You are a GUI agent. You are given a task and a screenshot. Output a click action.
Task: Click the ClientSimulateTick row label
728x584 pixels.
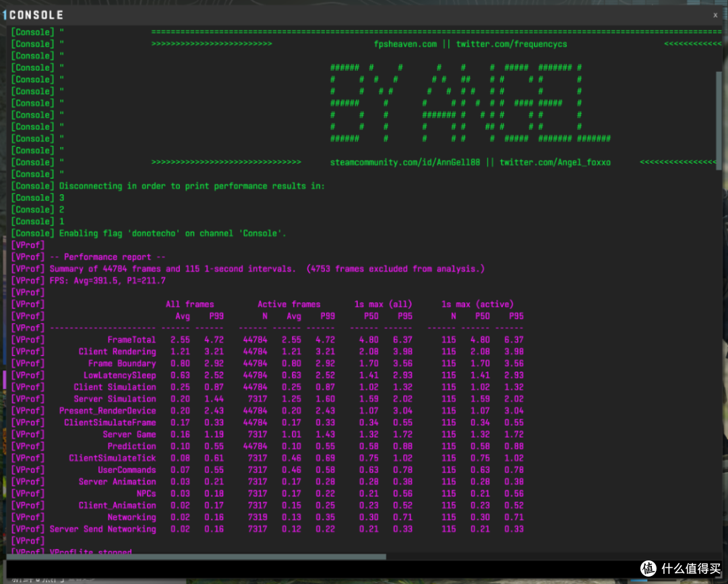112,458
